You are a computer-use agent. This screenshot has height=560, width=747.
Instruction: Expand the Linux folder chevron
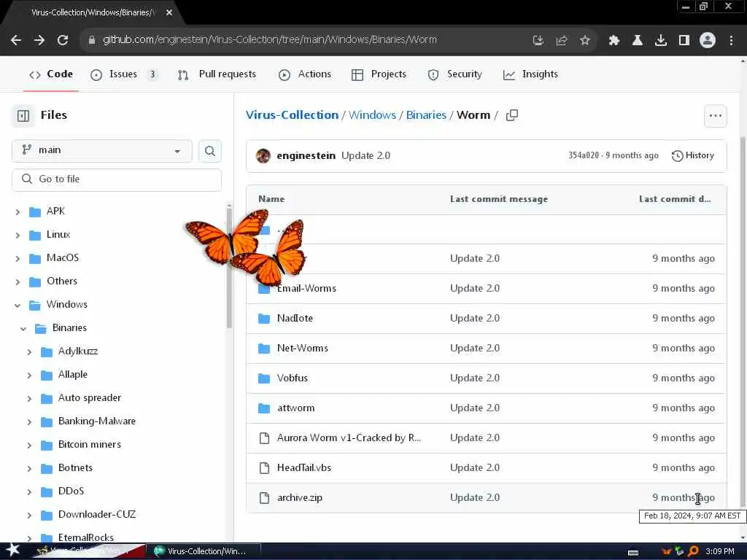pos(18,236)
